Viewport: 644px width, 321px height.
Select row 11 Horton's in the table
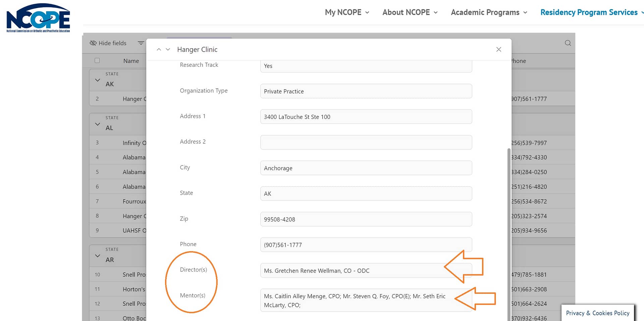(x=118, y=289)
